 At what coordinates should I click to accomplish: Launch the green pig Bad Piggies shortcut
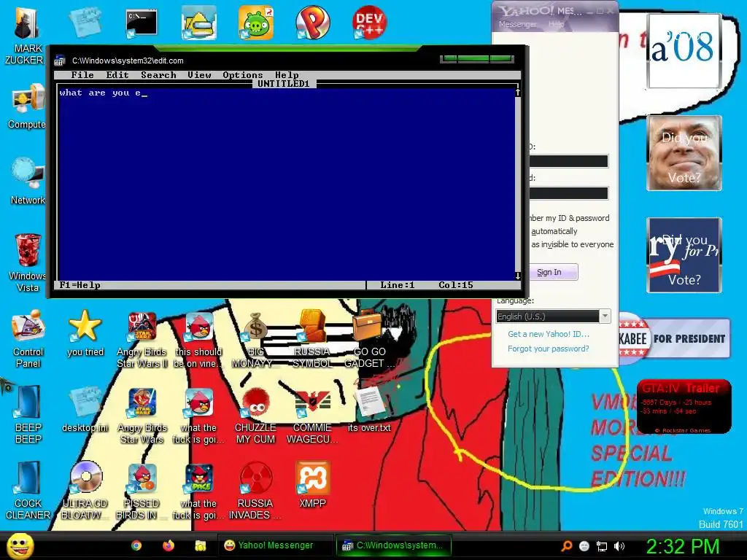tap(256, 23)
